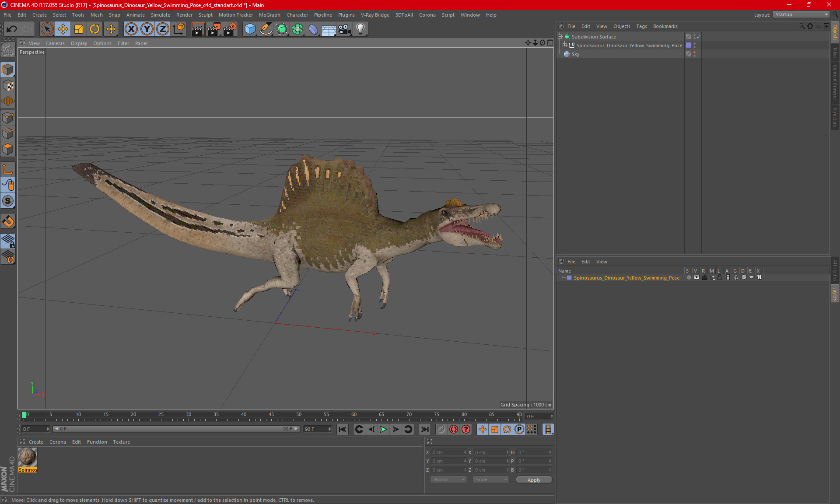Click the timeline preview range slider
This screenshot has width=840, height=504.
pos(176,429)
